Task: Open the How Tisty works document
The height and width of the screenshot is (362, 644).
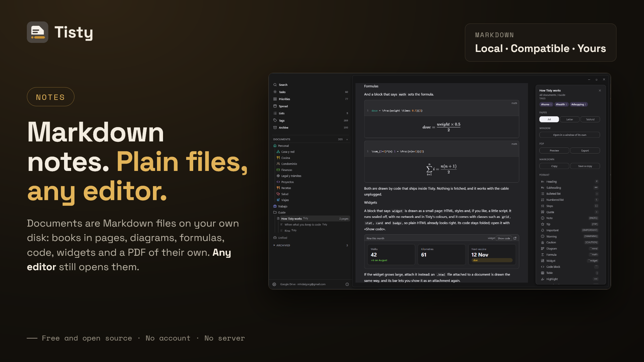Action: (313, 219)
